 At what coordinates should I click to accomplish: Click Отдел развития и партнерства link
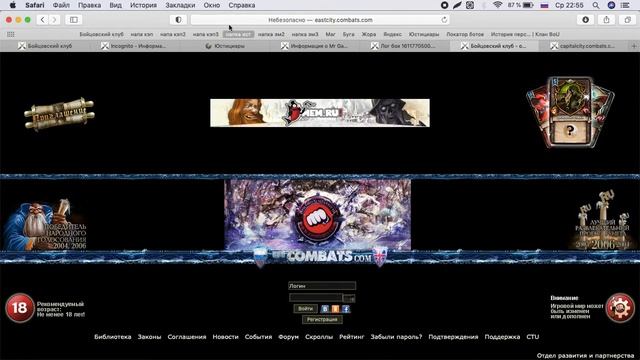point(585,356)
